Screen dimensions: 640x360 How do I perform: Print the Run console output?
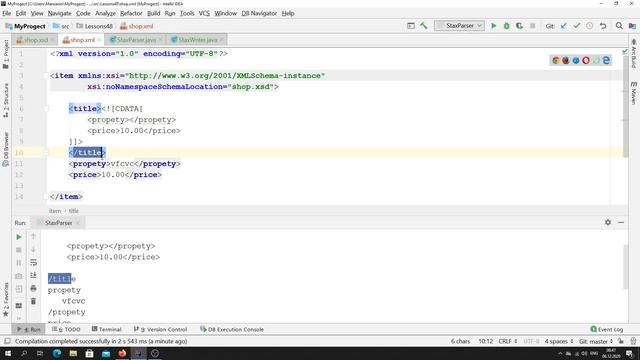pos(33,289)
